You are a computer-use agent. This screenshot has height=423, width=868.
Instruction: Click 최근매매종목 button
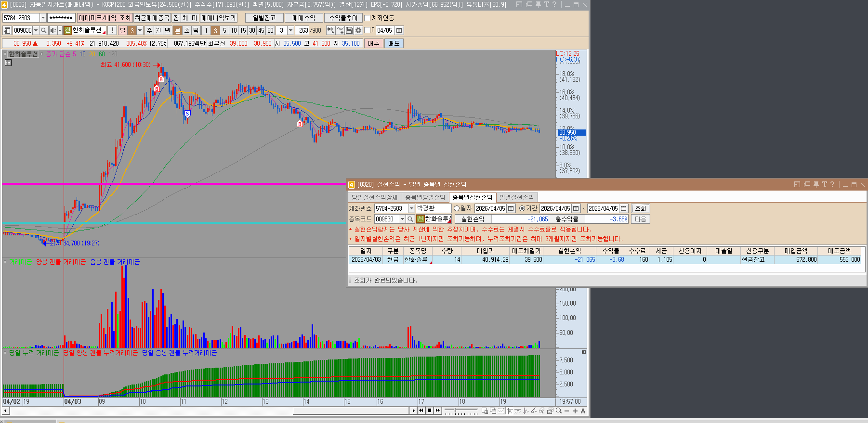(152, 18)
